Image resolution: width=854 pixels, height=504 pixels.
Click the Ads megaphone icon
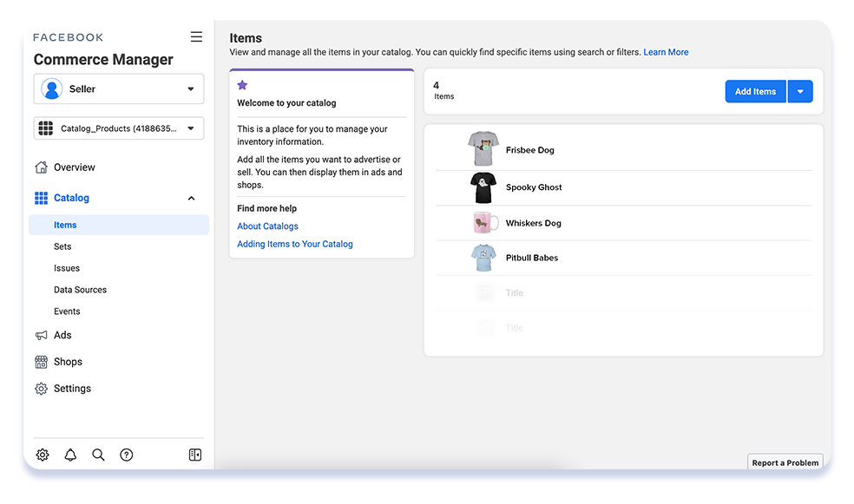[41, 335]
